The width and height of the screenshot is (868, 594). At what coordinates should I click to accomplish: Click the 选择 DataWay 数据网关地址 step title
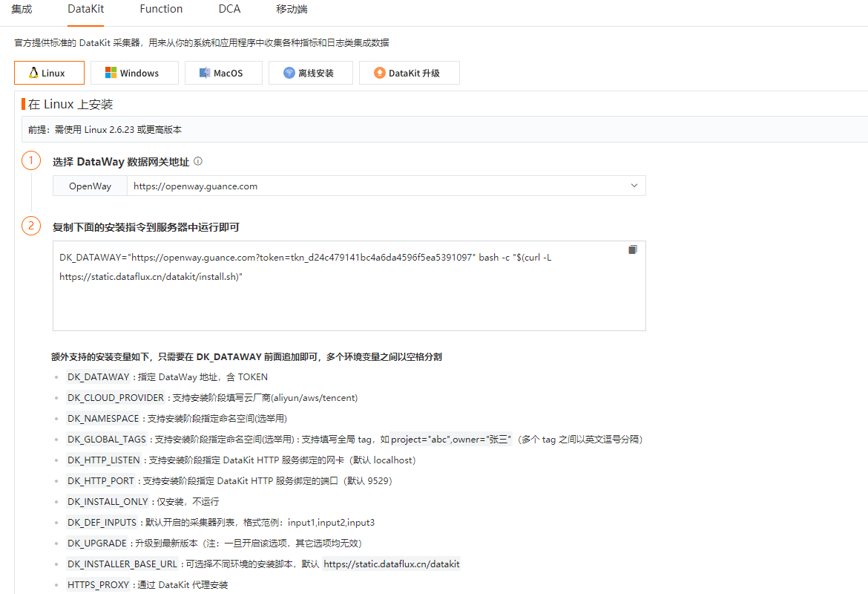click(x=121, y=162)
